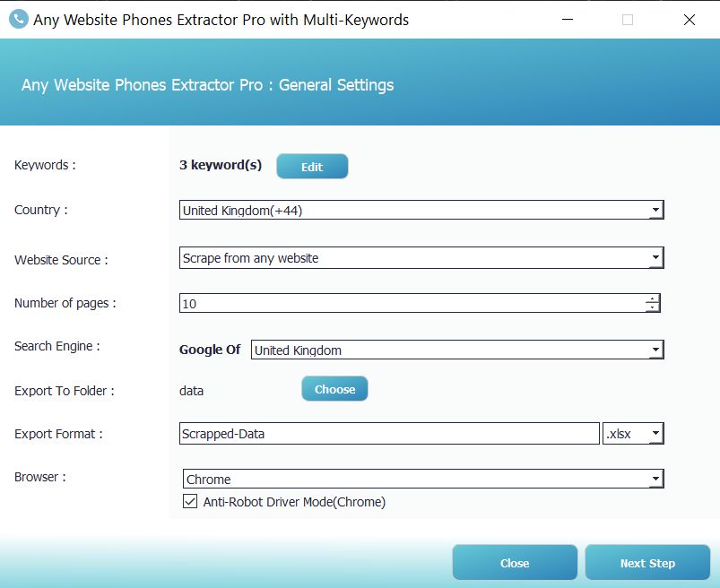Open the .xlsx export format dropdown
Image resolution: width=720 pixels, height=588 pixels.
point(633,433)
